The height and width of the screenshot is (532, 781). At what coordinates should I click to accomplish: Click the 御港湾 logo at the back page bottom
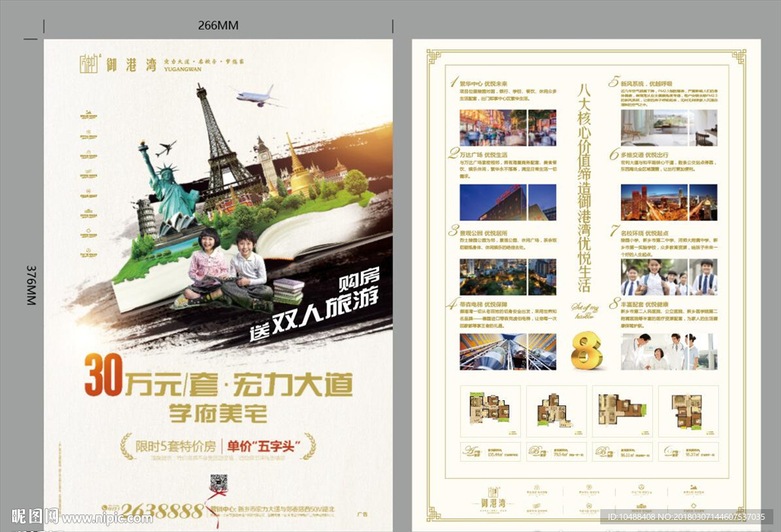[492, 499]
